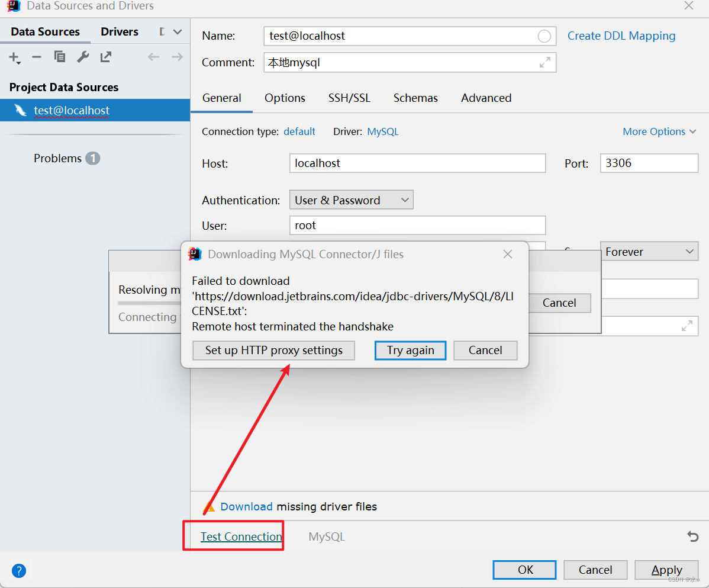Click the Project Data Sources heading
Screen dimensions: 709x588
coord(64,87)
